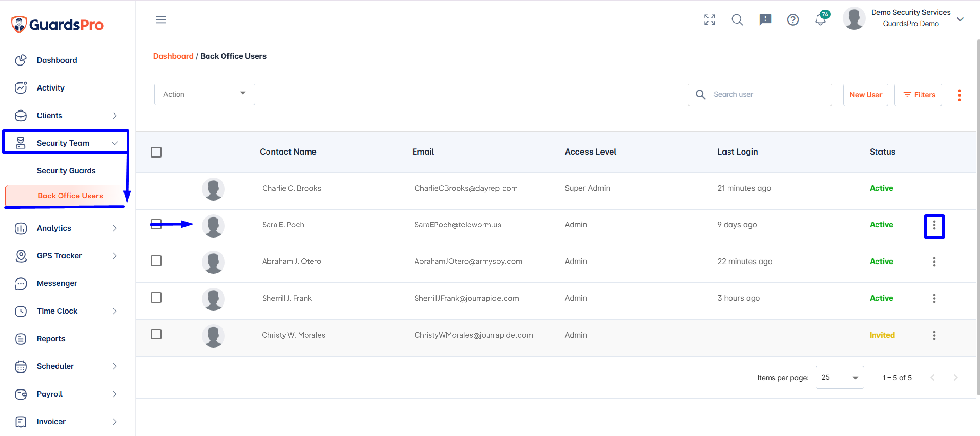Click the GPS Tracker pin icon
This screenshot has height=436, width=980.
[21, 256]
